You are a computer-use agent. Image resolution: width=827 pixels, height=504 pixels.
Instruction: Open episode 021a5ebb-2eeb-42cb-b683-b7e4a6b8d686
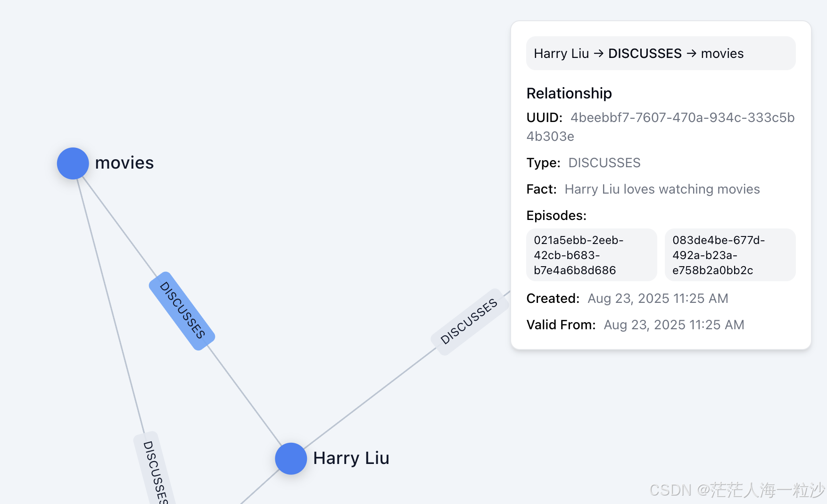coord(591,255)
